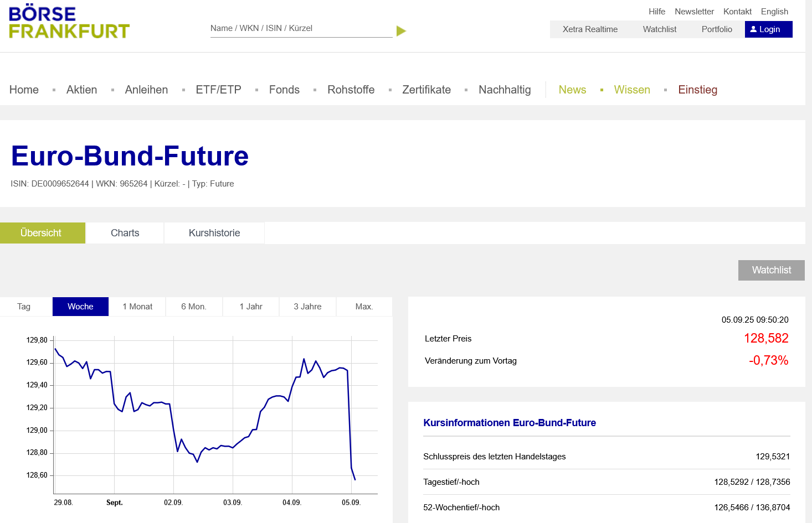This screenshot has width=812, height=523.
Task: Select the Tag chart timeframe
Action: point(24,307)
